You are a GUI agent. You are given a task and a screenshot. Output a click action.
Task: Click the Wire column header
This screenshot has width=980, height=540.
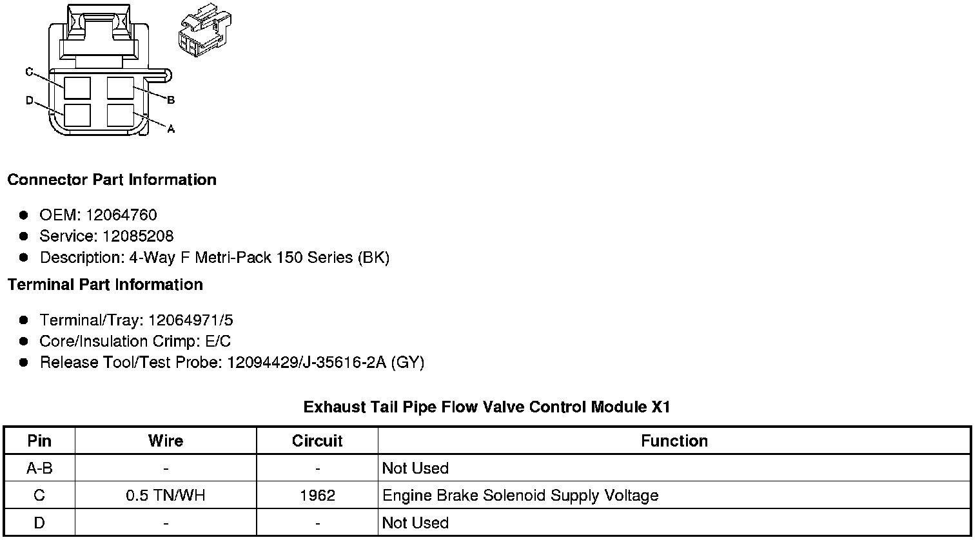[166, 441]
